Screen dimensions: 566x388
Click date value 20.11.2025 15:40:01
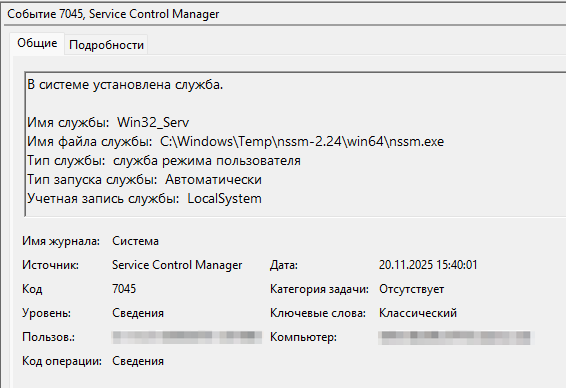(x=428, y=265)
